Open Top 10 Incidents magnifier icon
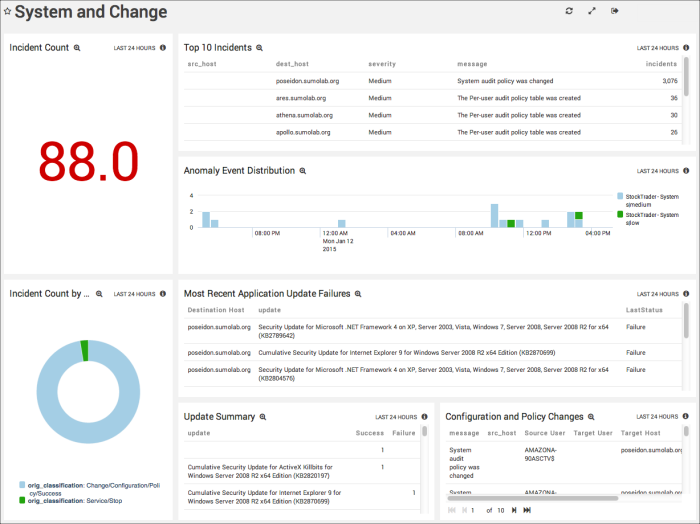This screenshot has width=700, height=524. point(260,48)
